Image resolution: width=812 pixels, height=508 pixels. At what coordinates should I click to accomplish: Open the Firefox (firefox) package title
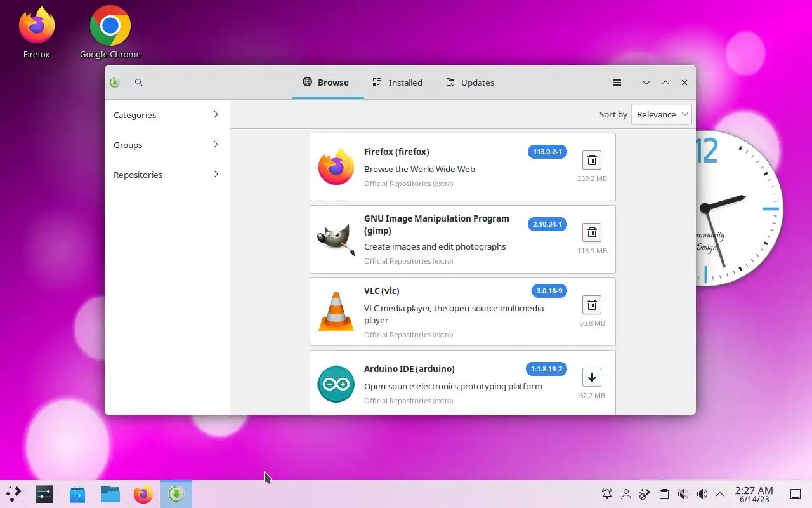pos(396,152)
